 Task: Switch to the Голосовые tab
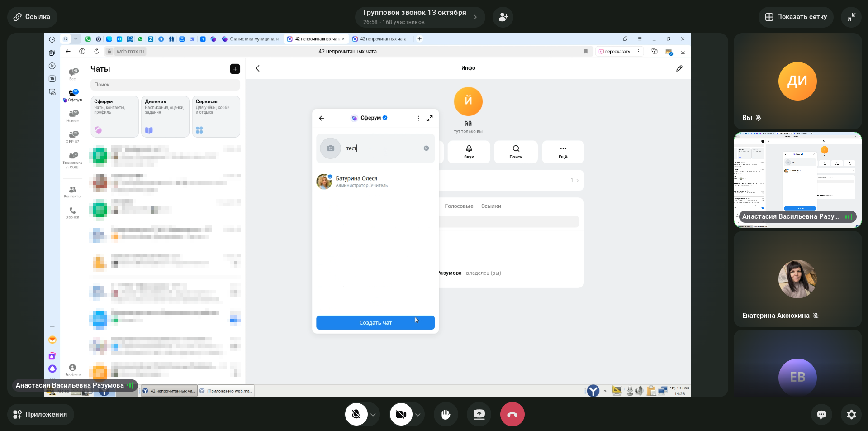pyautogui.click(x=459, y=206)
